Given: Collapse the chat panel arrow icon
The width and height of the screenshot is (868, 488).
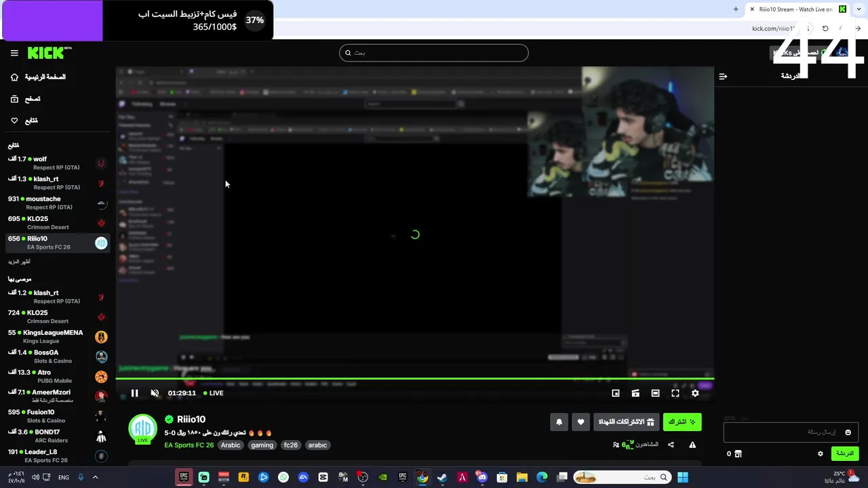Looking at the screenshot, I should [723, 77].
